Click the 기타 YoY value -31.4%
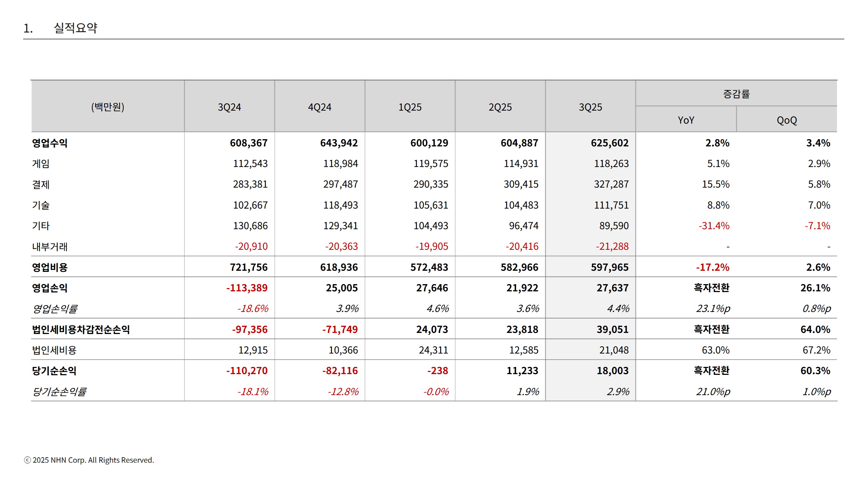 tap(714, 226)
